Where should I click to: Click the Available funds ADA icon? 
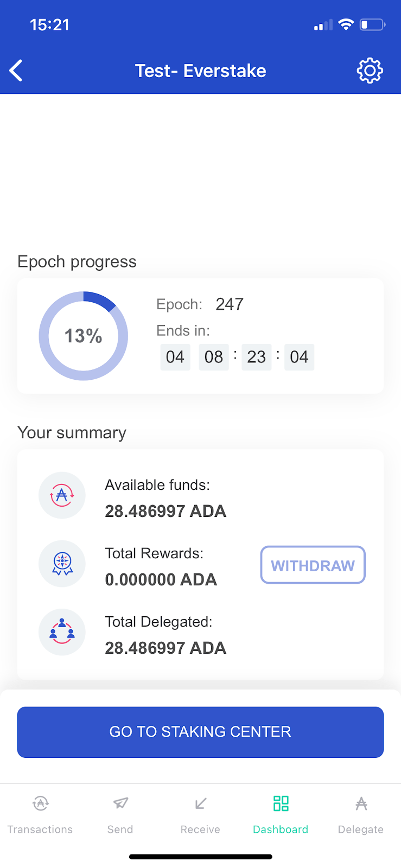pos(62,495)
